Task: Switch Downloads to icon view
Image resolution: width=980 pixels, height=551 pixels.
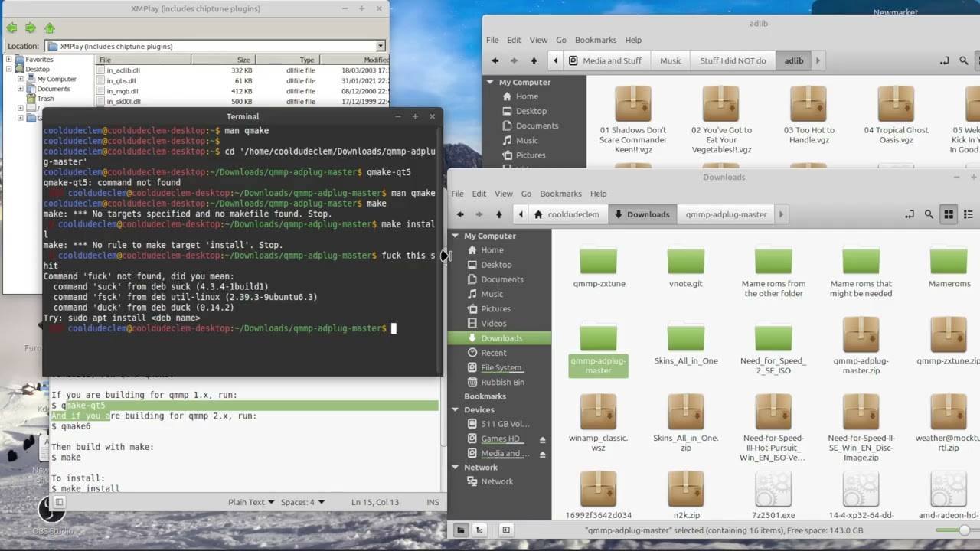Action: click(x=949, y=214)
